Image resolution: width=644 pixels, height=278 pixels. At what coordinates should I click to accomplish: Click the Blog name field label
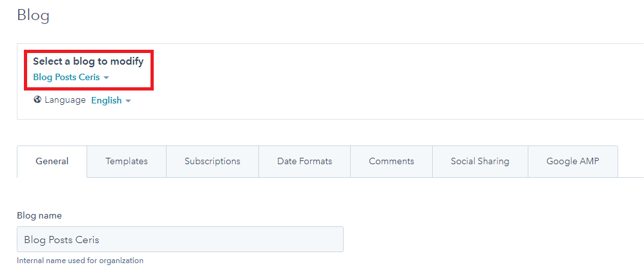(x=39, y=215)
